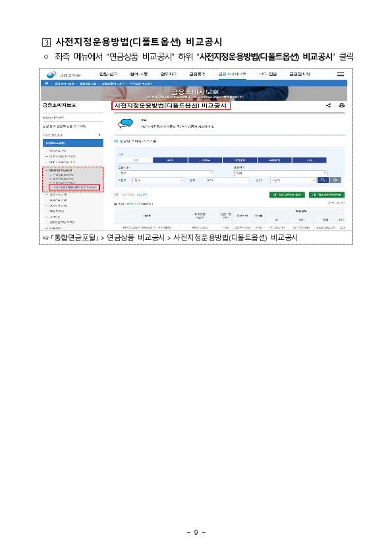
Task: Click the first green Excel download button
Action: tap(287, 195)
